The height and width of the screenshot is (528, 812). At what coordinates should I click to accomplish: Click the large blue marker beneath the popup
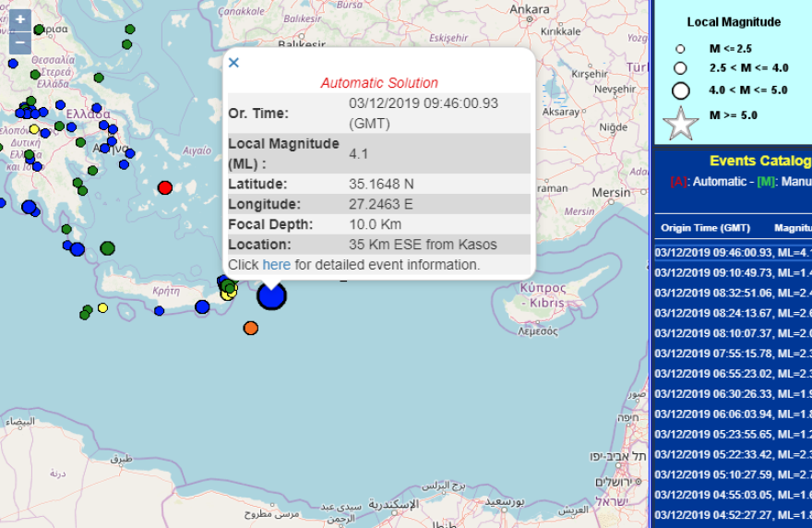click(271, 296)
